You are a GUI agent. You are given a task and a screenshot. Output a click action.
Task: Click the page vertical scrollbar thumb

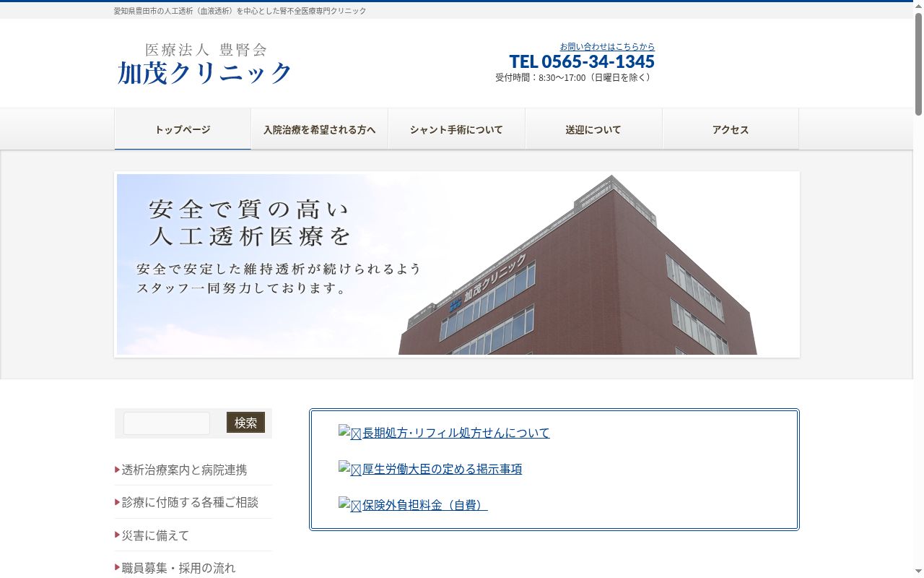point(918,64)
